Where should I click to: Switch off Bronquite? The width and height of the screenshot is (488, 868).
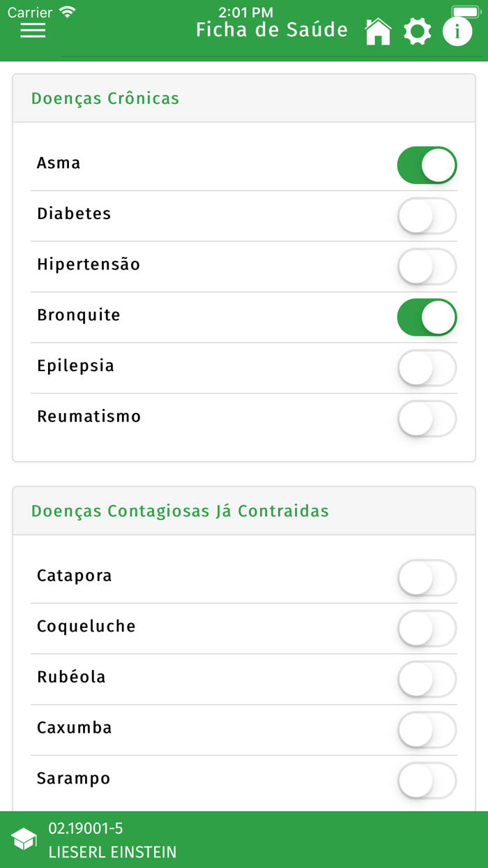(x=427, y=317)
